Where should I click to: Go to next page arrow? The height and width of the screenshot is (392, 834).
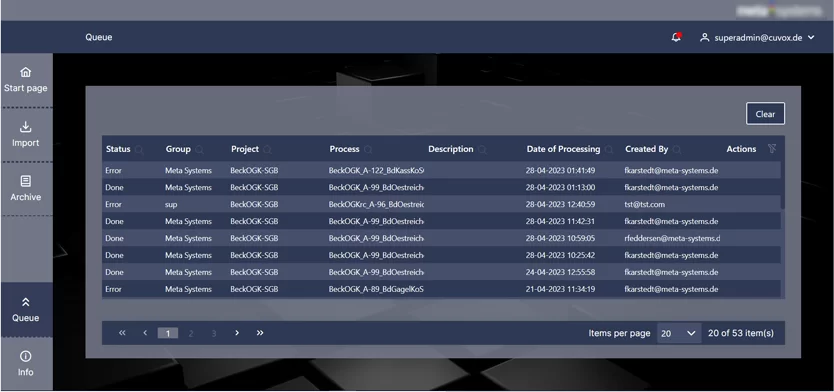(x=237, y=333)
